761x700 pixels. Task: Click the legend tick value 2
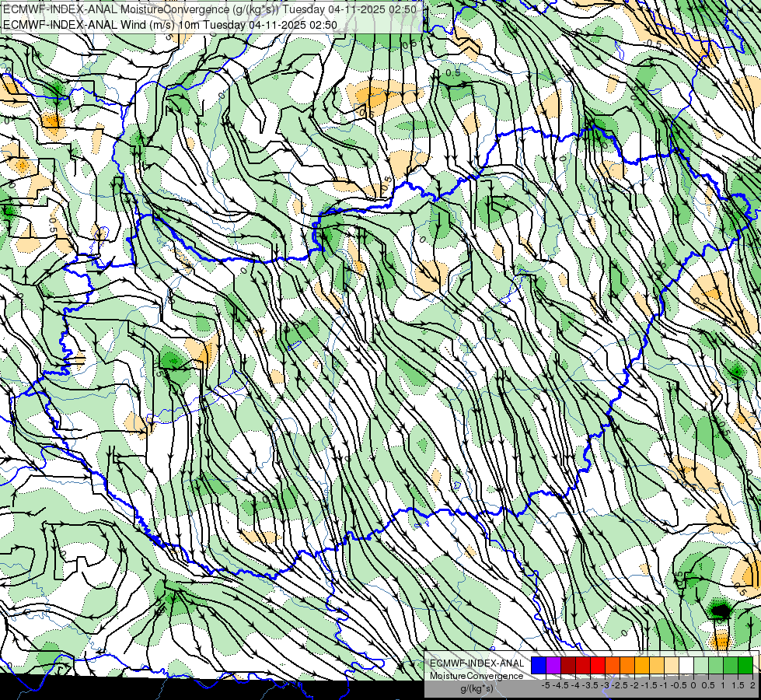point(753,685)
